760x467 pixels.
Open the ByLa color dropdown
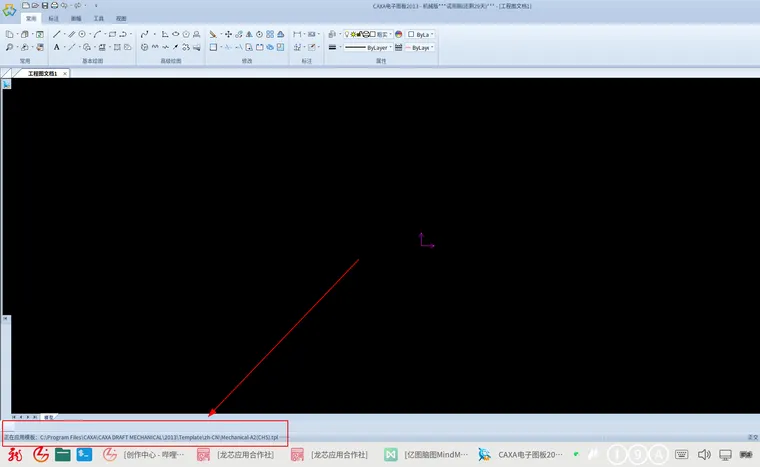coord(420,34)
